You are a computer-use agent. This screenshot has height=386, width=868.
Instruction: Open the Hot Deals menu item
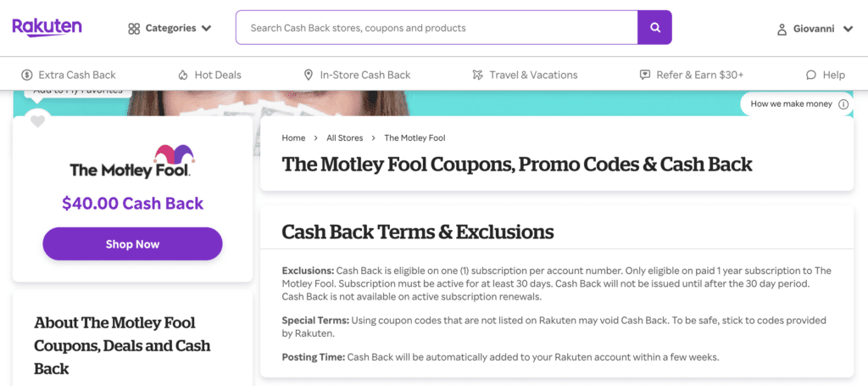tap(218, 75)
